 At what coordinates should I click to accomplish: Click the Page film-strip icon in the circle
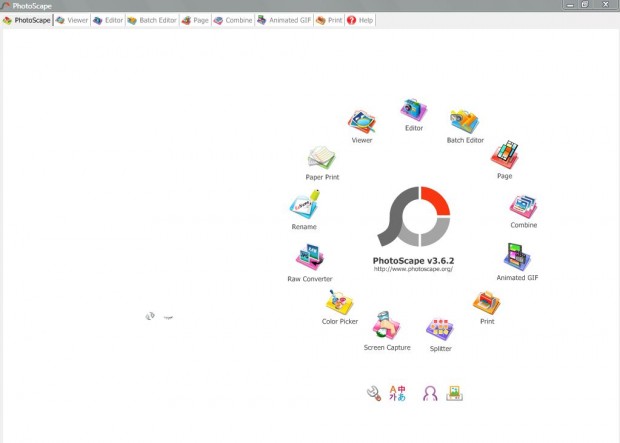click(x=505, y=155)
